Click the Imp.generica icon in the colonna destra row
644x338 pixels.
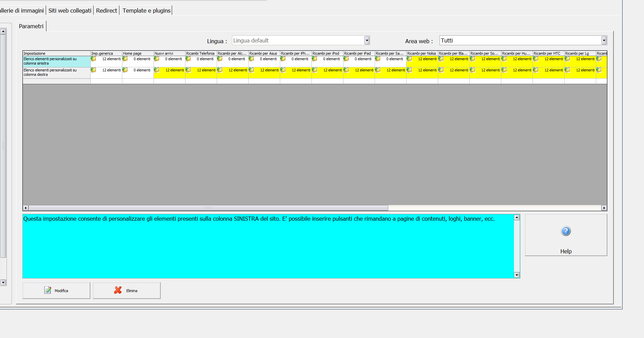point(93,70)
